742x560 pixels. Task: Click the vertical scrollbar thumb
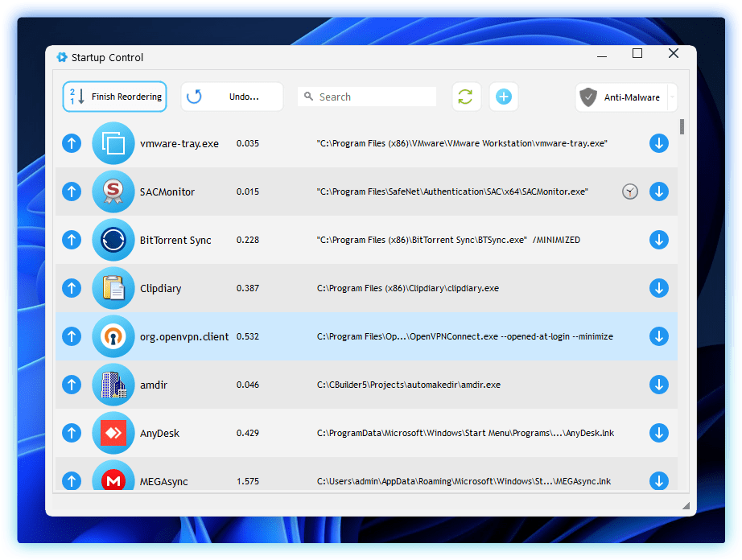point(682,126)
